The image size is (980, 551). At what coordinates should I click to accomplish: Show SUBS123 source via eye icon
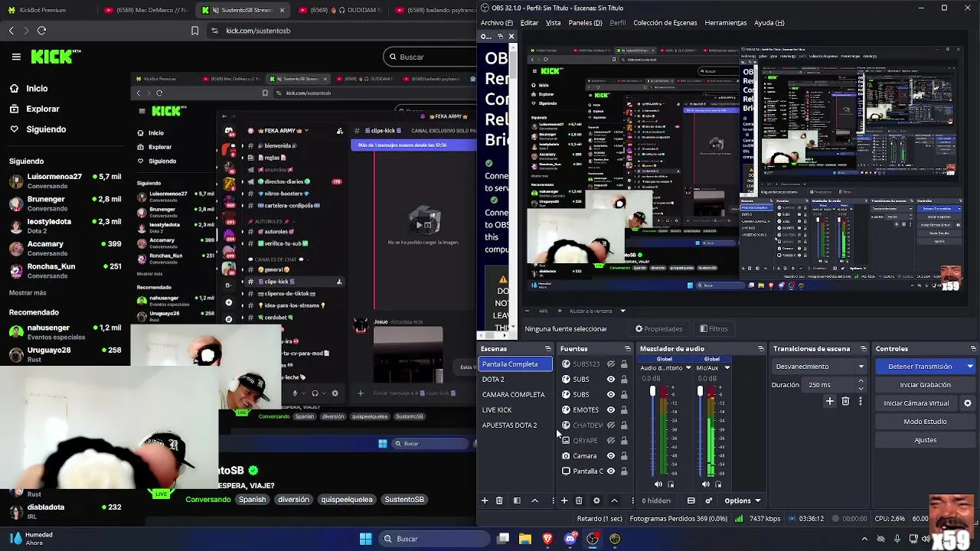coord(611,364)
